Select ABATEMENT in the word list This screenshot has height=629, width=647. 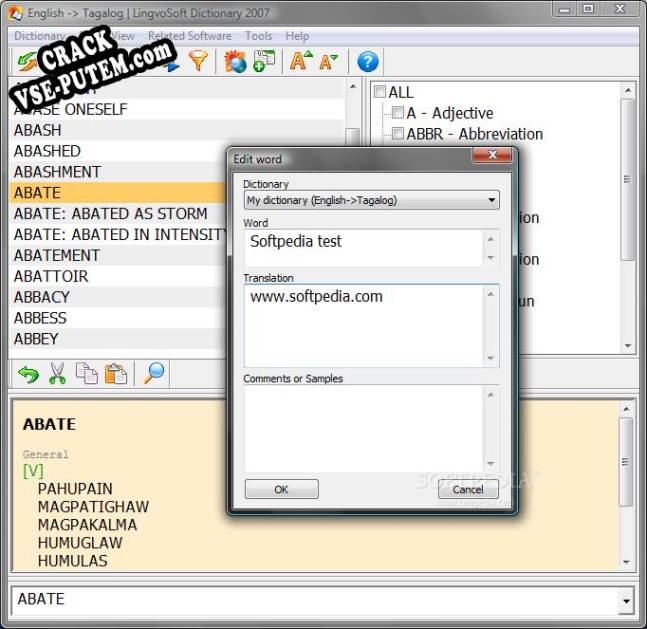[x=118, y=255]
